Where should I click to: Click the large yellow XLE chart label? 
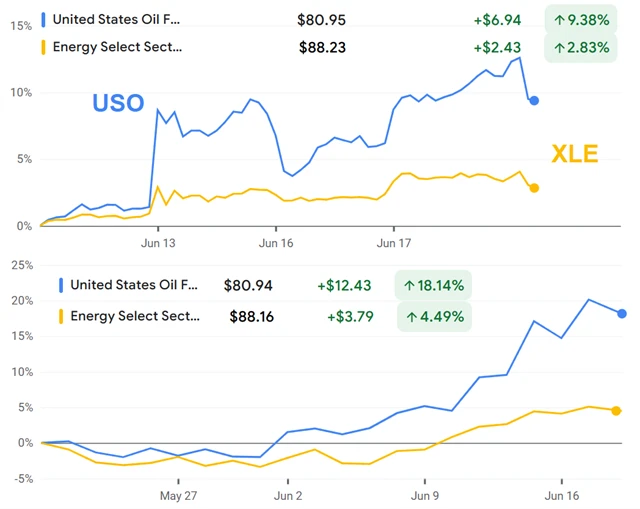tap(574, 153)
